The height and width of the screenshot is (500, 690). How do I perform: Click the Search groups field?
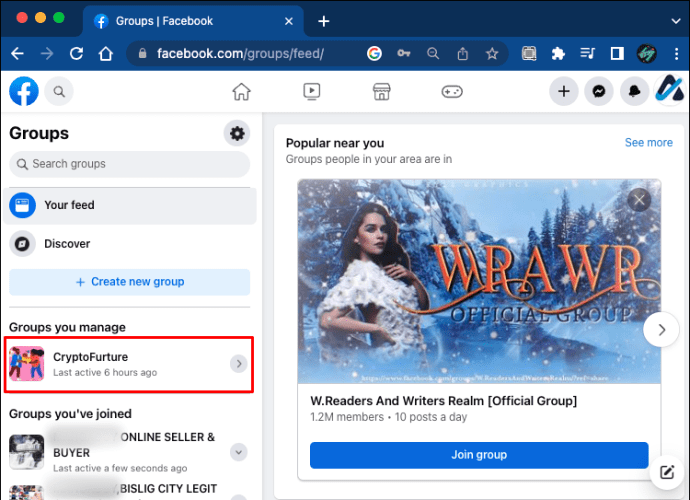pyautogui.click(x=130, y=164)
